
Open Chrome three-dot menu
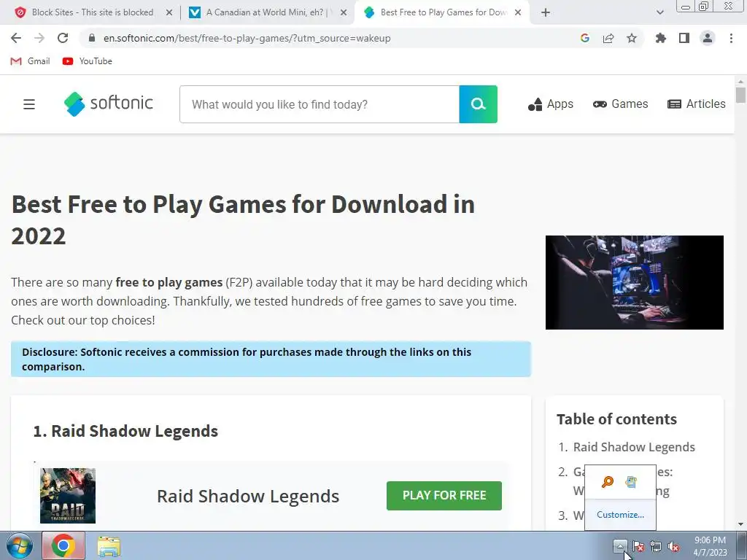[x=731, y=38]
